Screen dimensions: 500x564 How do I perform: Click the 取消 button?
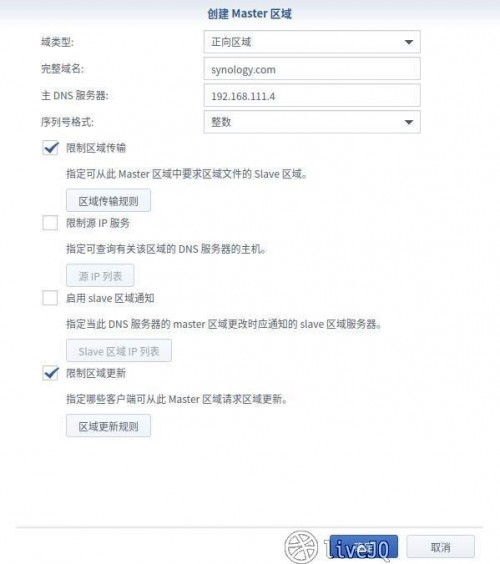[441, 547]
